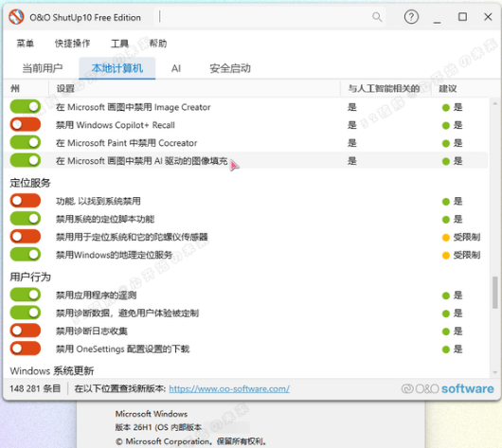Toggle Image Creator in Microsoft 画图 setting
502x448 pixels.
click(26, 107)
